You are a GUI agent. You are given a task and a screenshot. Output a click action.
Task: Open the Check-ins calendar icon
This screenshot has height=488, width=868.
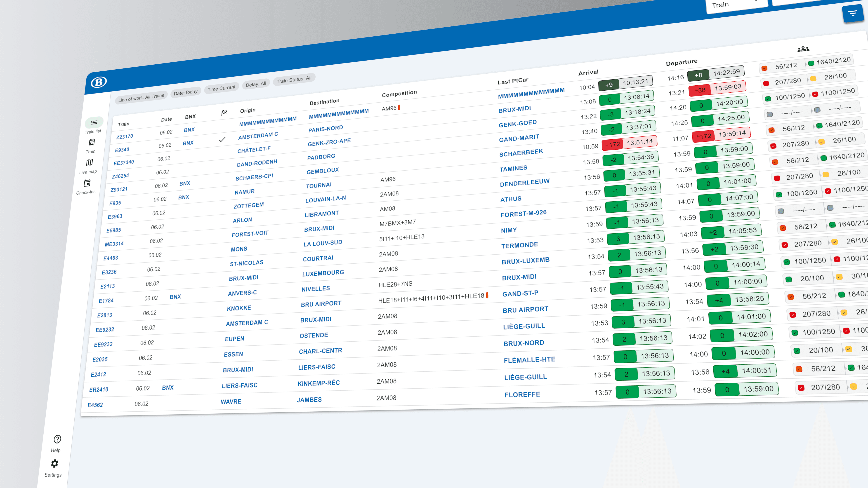click(x=87, y=183)
